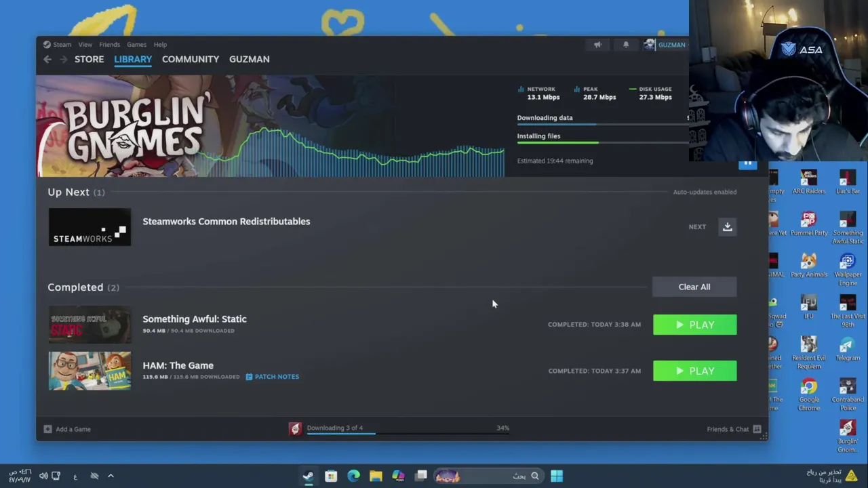Open the GUZMAN profile tab
Screen dimensions: 868x488
click(x=250, y=60)
